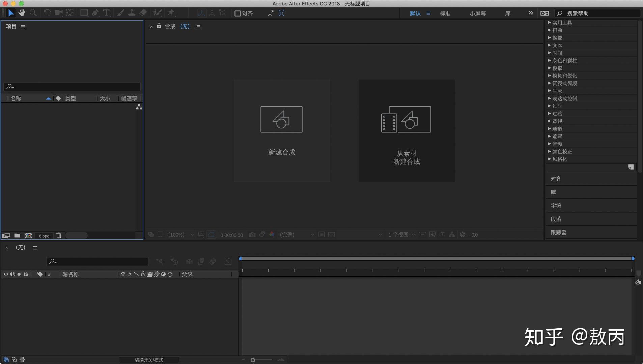Image resolution: width=643 pixels, height=364 pixels.
Task: Switch to the 默认 workspace
Action: pyautogui.click(x=415, y=13)
